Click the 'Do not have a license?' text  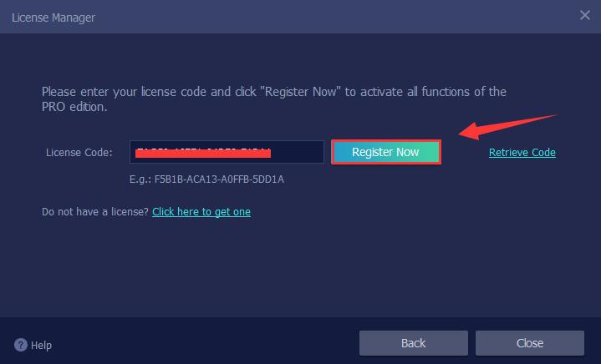click(x=95, y=212)
